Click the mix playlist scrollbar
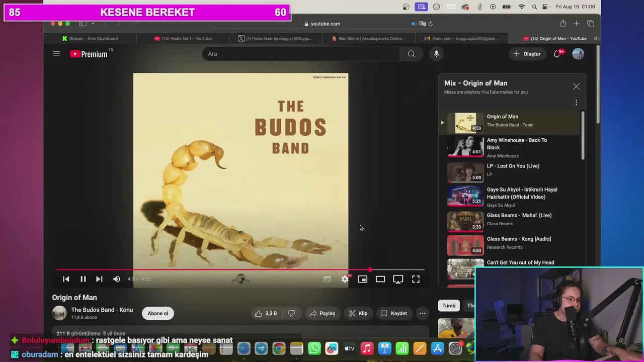Image resolution: width=644 pixels, height=362 pixels. click(x=583, y=136)
